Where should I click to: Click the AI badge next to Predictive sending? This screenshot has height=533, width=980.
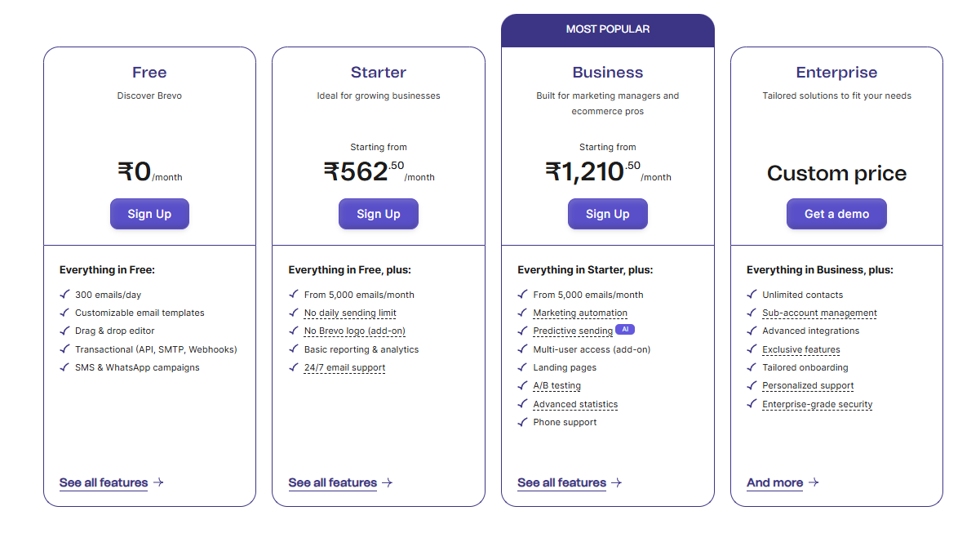(x=625, y=330)
